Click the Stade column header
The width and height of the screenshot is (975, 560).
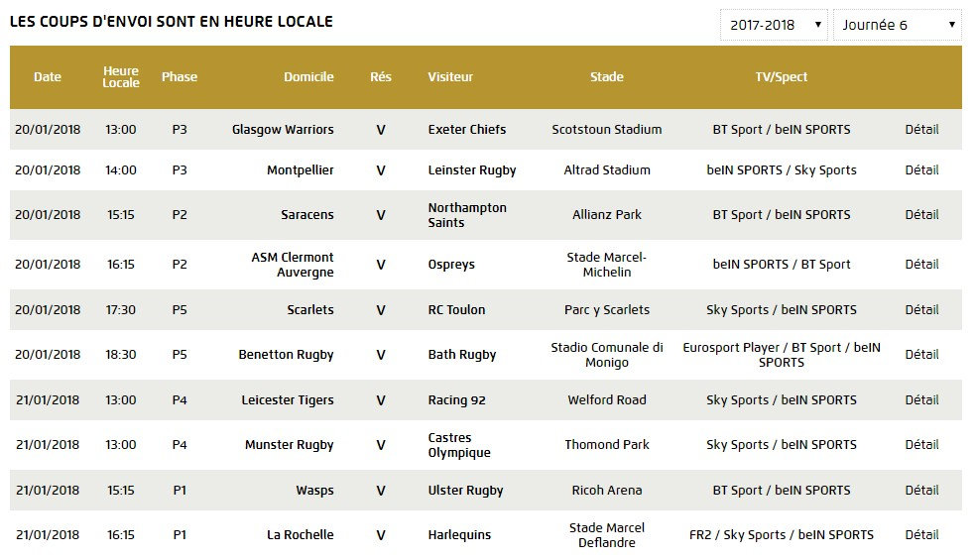tap(606, 77)
